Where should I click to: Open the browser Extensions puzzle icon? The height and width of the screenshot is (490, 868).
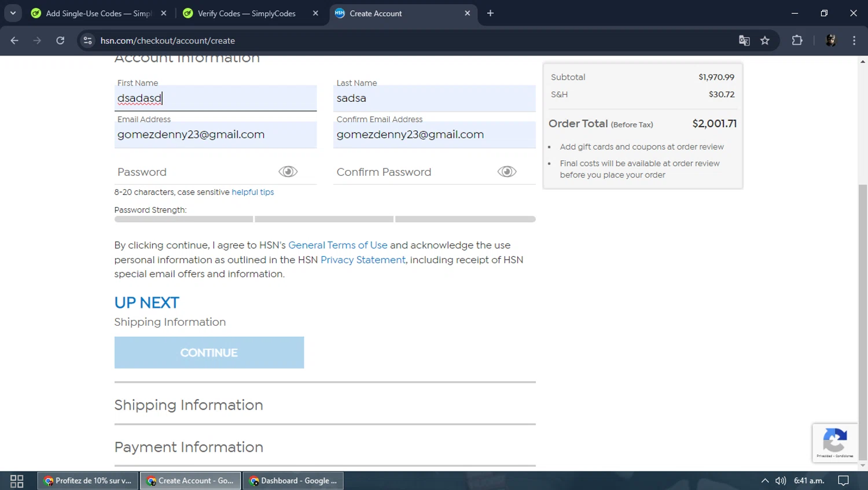[x=797, y=40]
